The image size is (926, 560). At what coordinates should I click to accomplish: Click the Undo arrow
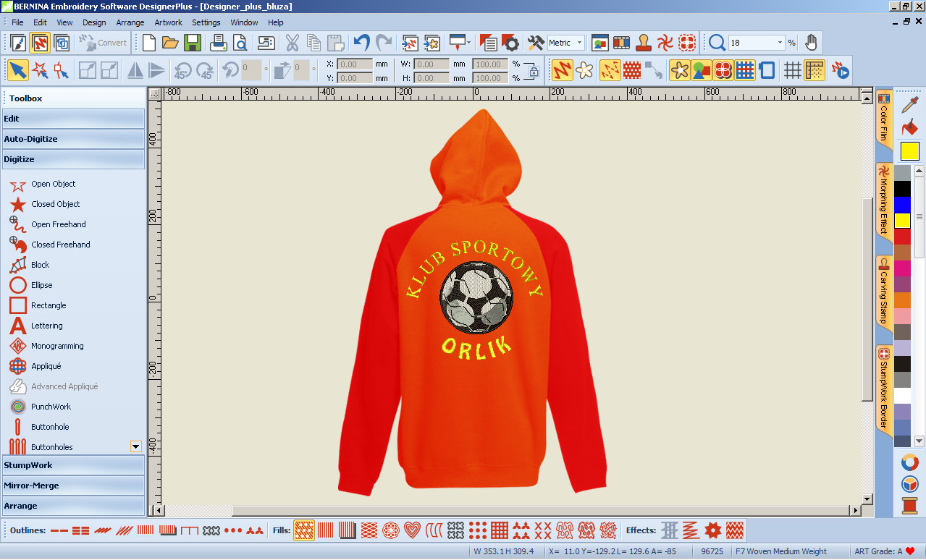[x=361, y=43]
